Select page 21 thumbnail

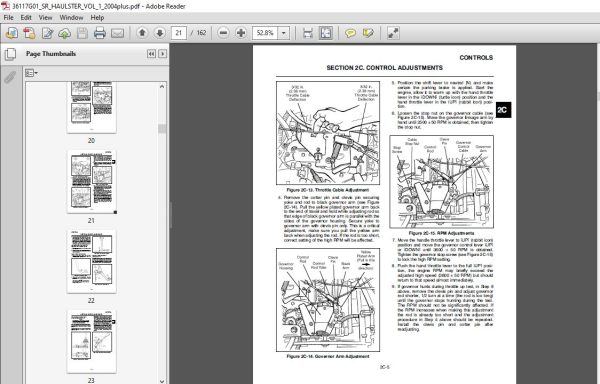pyautogui.click(x=91, y=182)
